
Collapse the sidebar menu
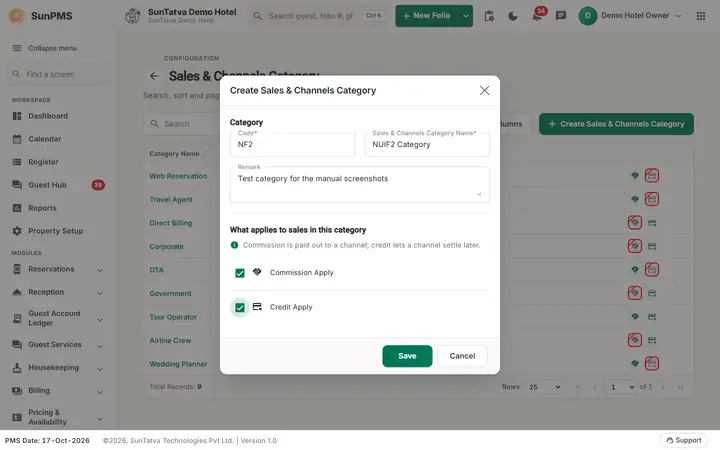[x=45, y=48]
